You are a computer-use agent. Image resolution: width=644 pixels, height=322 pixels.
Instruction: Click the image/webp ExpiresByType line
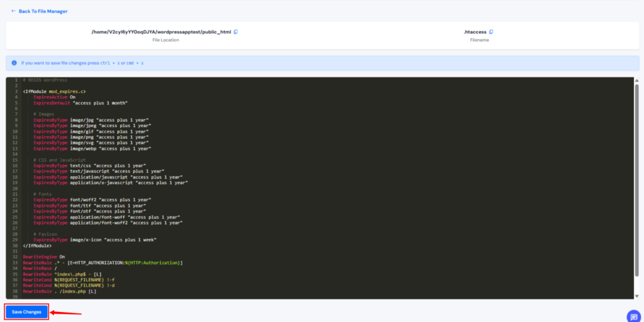pos(92,148)
